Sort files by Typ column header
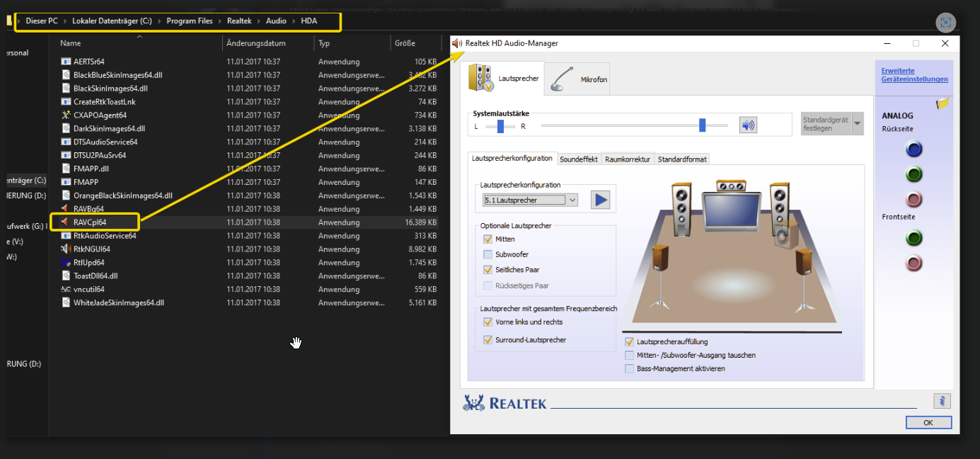980x459 pixels. coord(324,43)
